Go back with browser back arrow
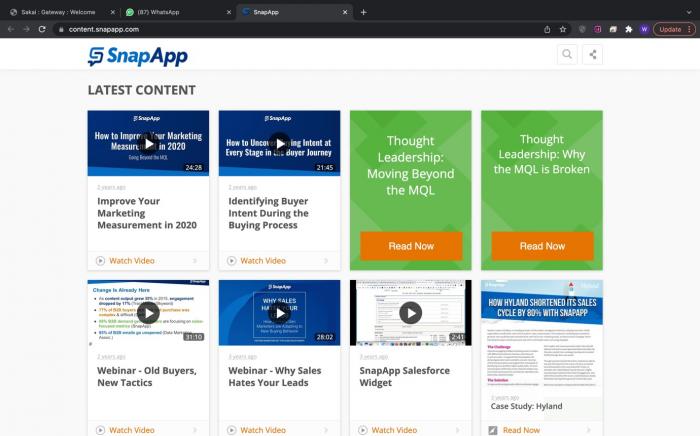This screenshot has height=436, width=700. coord(11,29)
